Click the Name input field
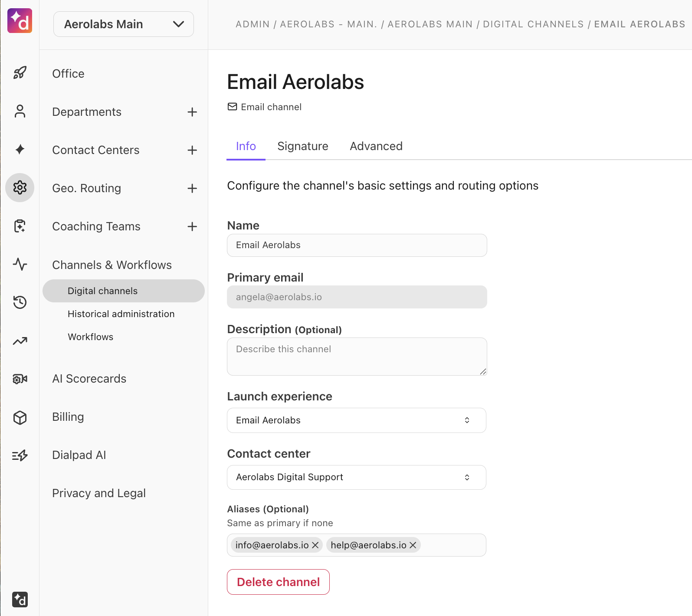Screen dimensions: 692x616 coord(357,246)
